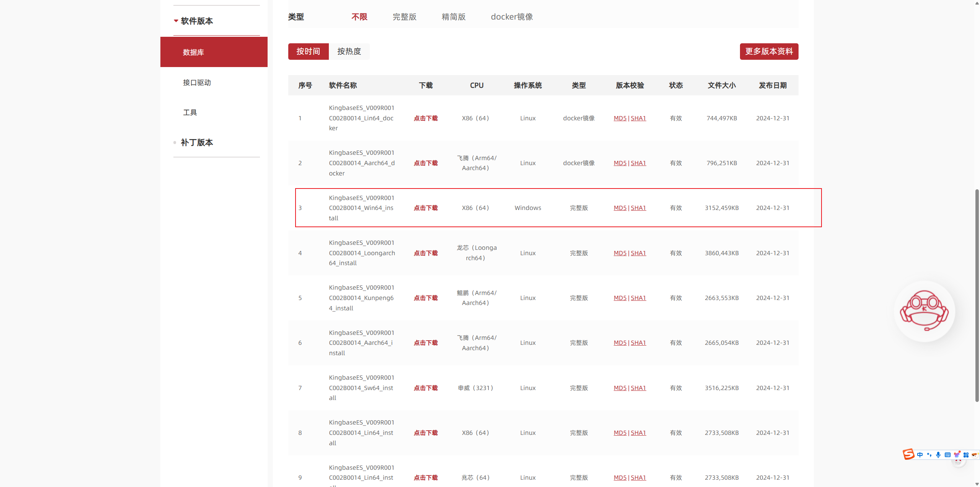Viewport: 980px width, 487px height.
Task: Click the robot assistant mascot icon
Action: (924, 311)
